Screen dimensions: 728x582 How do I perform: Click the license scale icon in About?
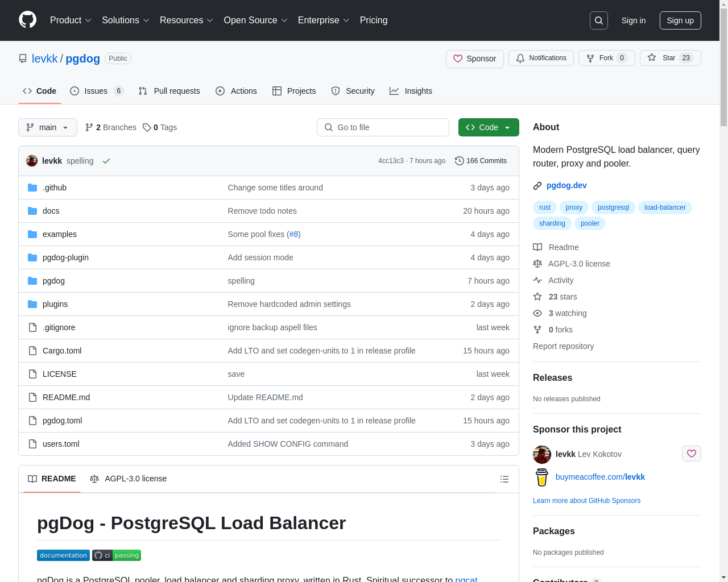coord(537,264)
